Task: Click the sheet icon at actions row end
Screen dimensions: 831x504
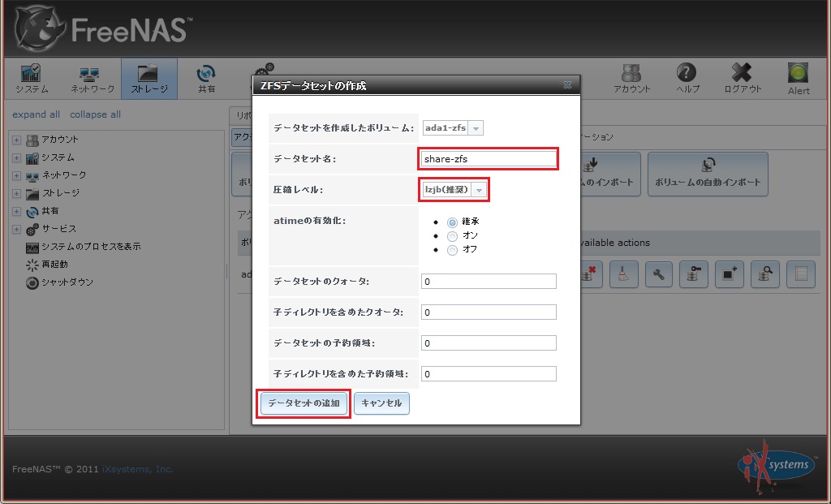Action: (x=801, y=274)
